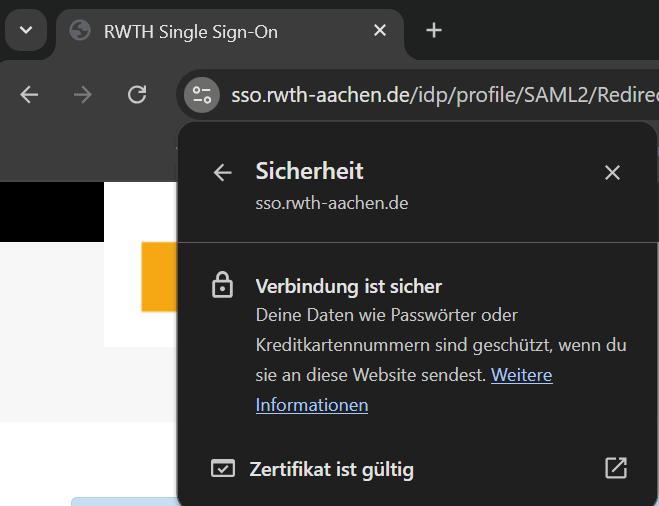Reload the current page
Viewport: 659px width, 506px height.
(x=137, y=95)
